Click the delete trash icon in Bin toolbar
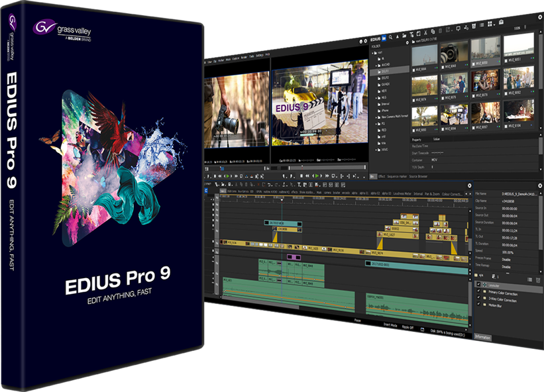Viewport: 544px width, 392px height. coord(474,26)
